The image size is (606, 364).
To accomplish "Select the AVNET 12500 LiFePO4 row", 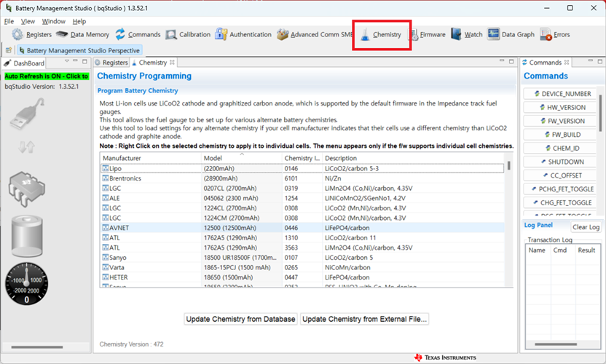I will click(x=302, y=228).
